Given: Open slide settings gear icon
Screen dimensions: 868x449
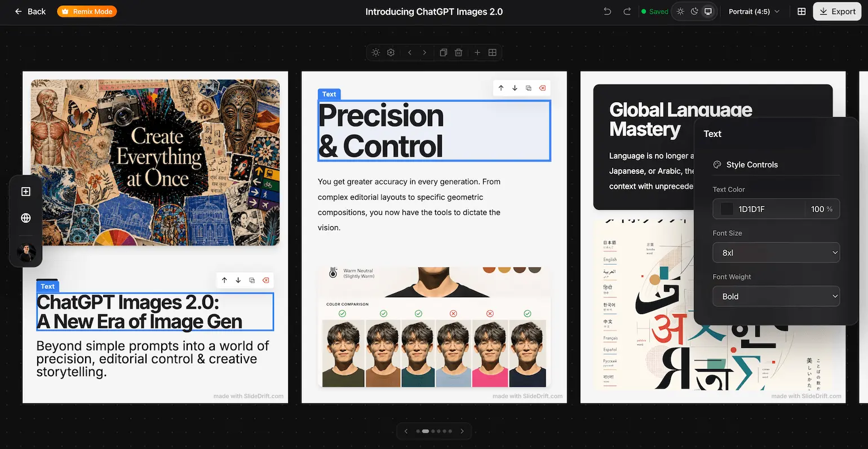Looking at the screenshot, I should (x=391, y=52).
